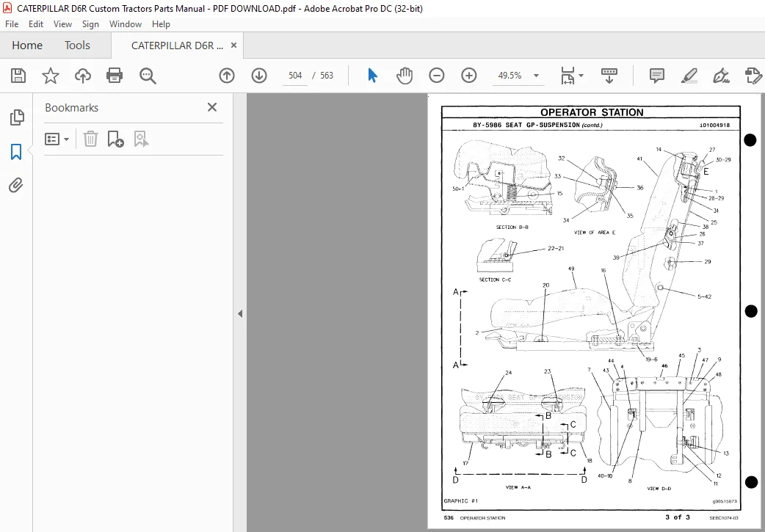Image resolution: width=765 pixels, height=532 pixels.
Task: Add the star bookmark to favorites
Action: 50,76
